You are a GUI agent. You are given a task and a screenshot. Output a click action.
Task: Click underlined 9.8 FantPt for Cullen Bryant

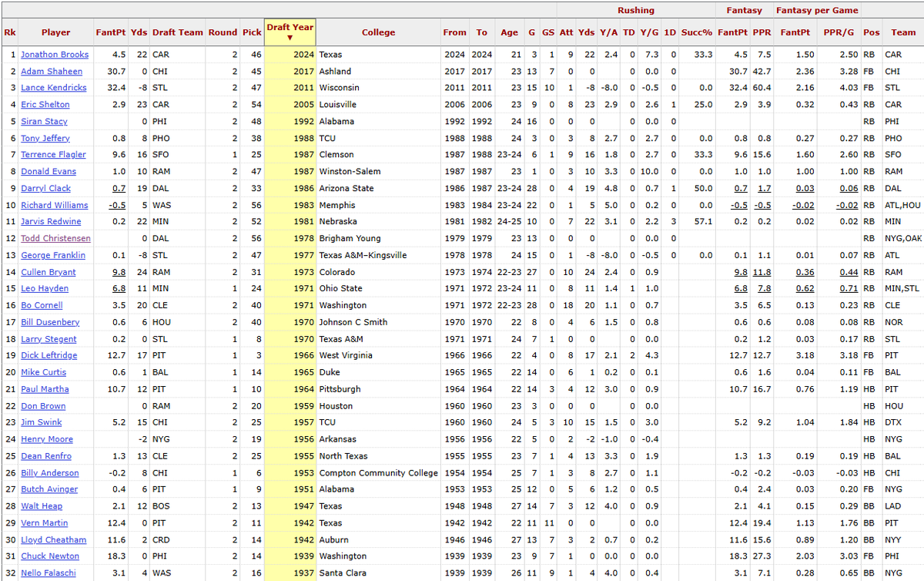(x=119, y=273)
